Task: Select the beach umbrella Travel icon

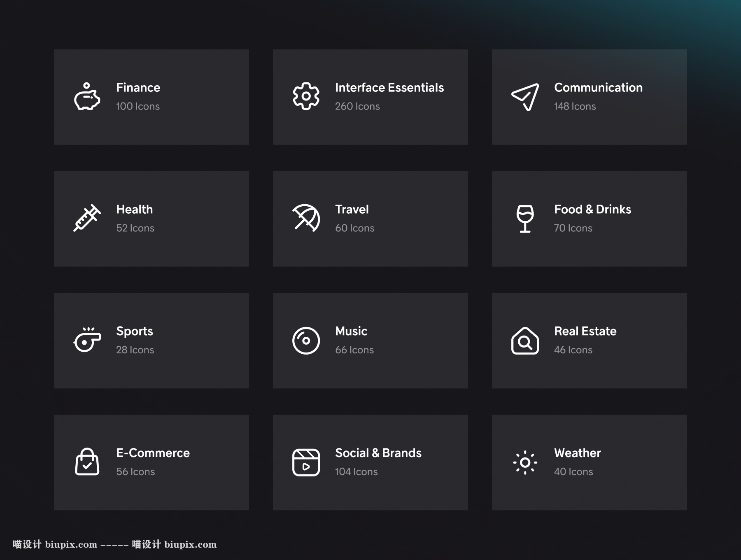Action: click(x=306, y=218)
